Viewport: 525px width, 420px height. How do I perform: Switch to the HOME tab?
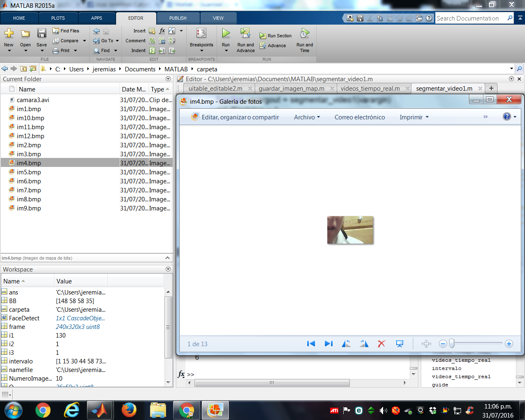19,18
